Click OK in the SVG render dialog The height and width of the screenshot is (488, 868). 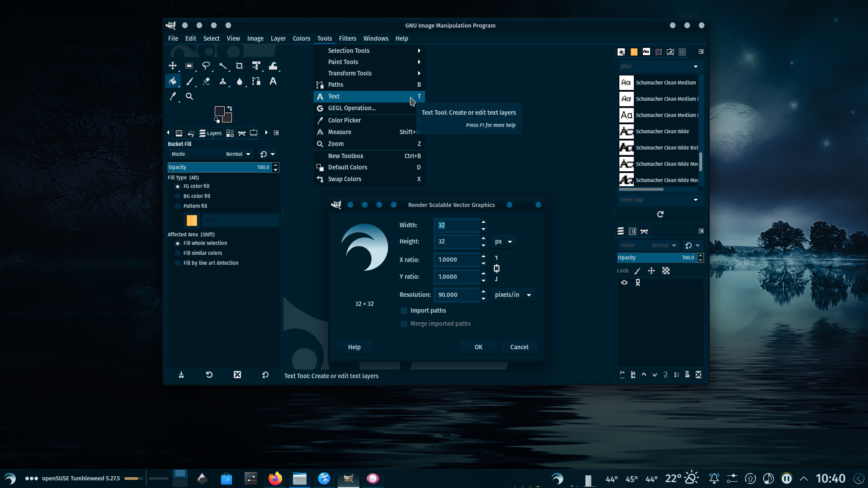478,347
